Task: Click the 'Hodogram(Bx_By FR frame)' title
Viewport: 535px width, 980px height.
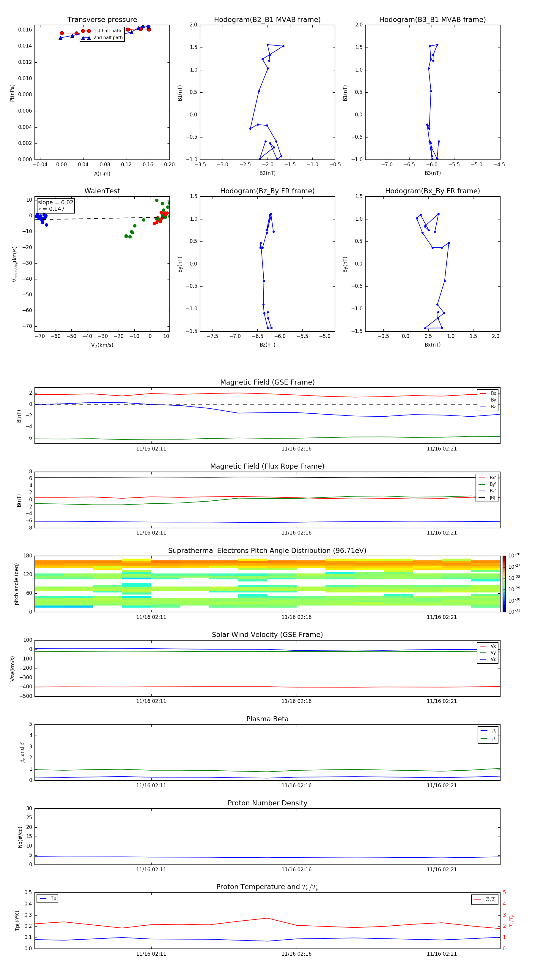Action: tap(432, 191)
